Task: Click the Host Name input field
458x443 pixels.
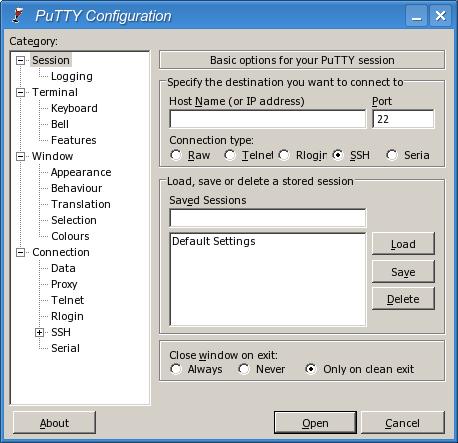Action: [x=268, y=119]
